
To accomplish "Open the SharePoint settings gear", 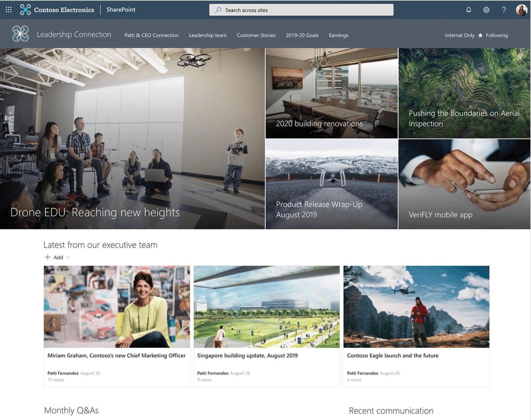I will [486, 9].
